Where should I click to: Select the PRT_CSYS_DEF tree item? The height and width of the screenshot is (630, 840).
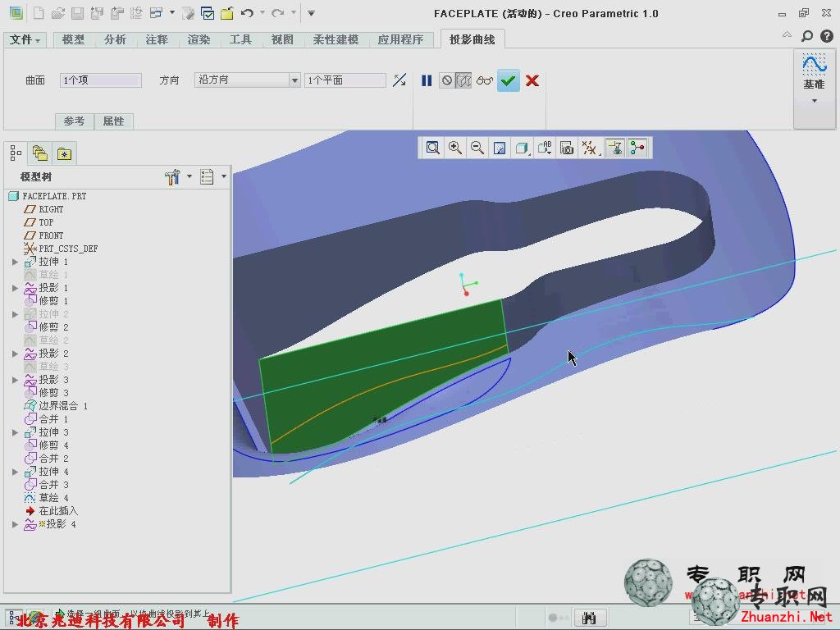[x=61, y=249]
